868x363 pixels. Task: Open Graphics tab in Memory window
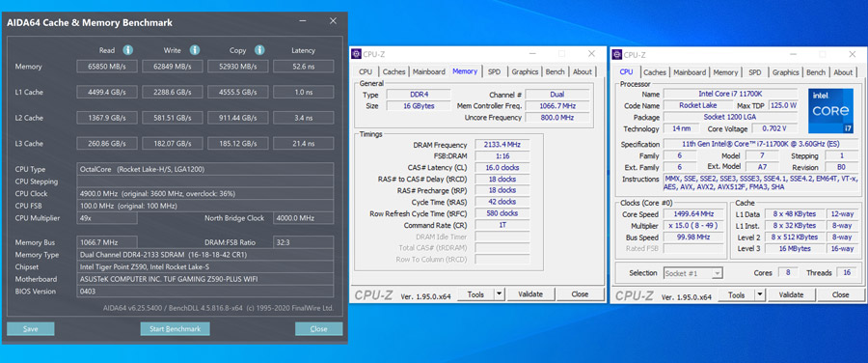click(525, 71)
